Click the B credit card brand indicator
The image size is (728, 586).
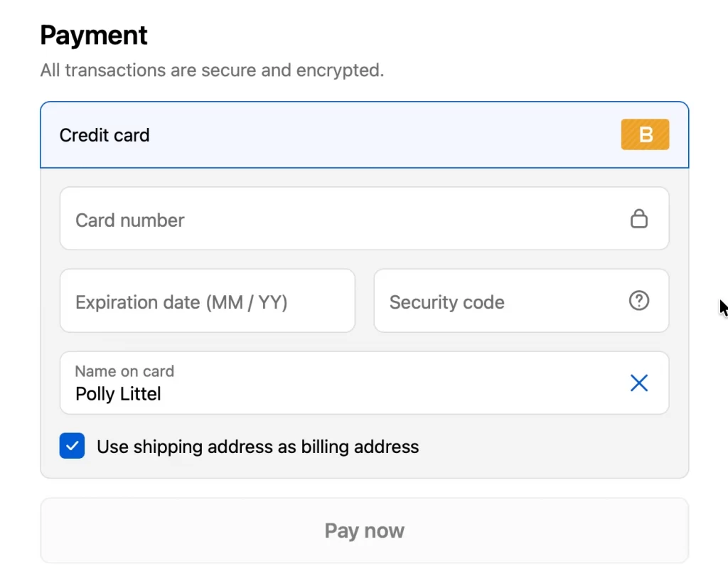pyautogui.click(x=645, y=134)
